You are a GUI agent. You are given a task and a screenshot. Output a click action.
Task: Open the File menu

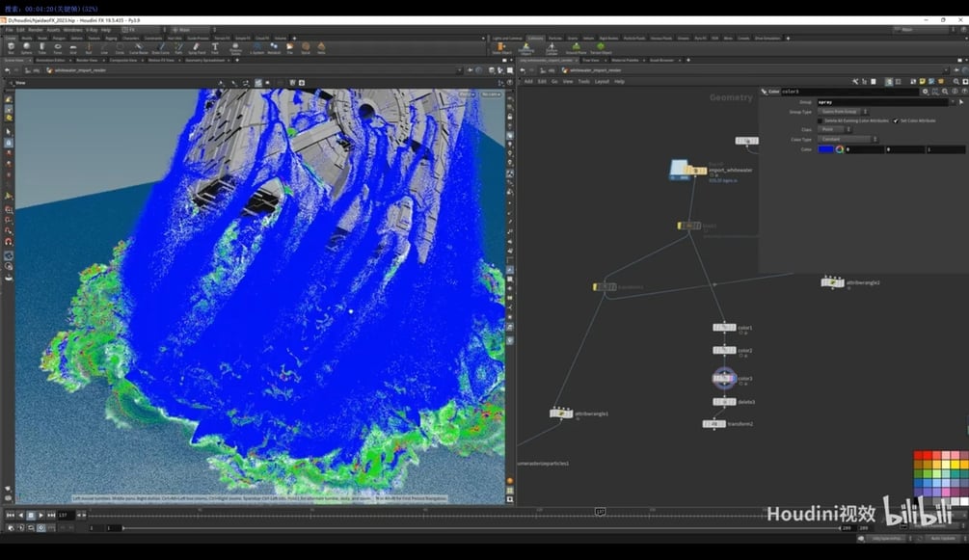10,30
